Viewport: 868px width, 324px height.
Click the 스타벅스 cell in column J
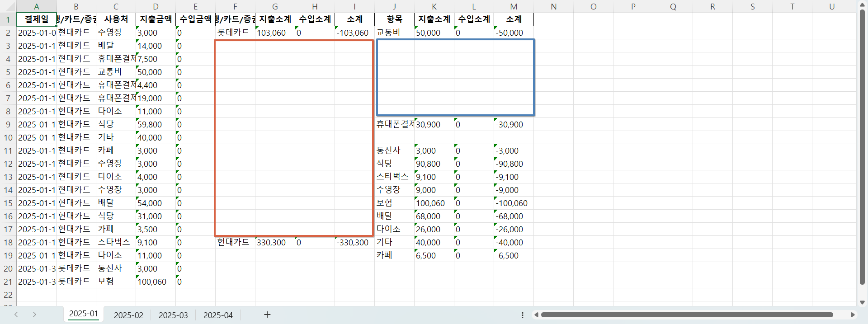coord(394,177)
